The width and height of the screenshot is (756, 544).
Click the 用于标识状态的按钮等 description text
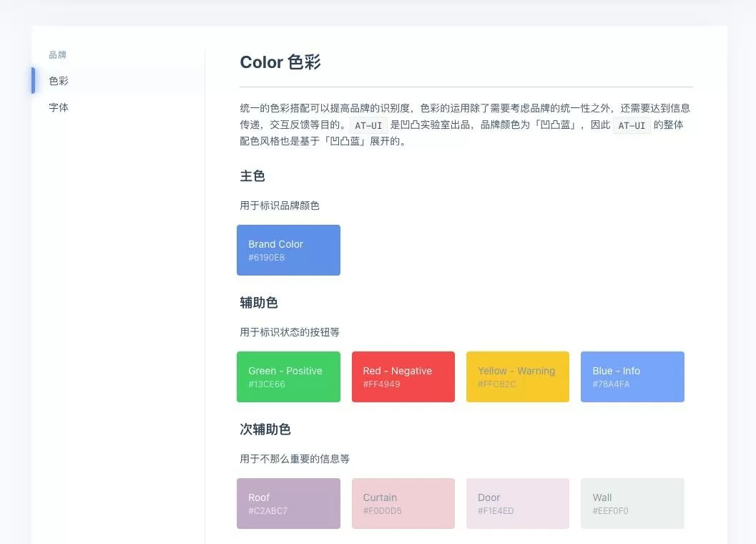pos(290,332)
